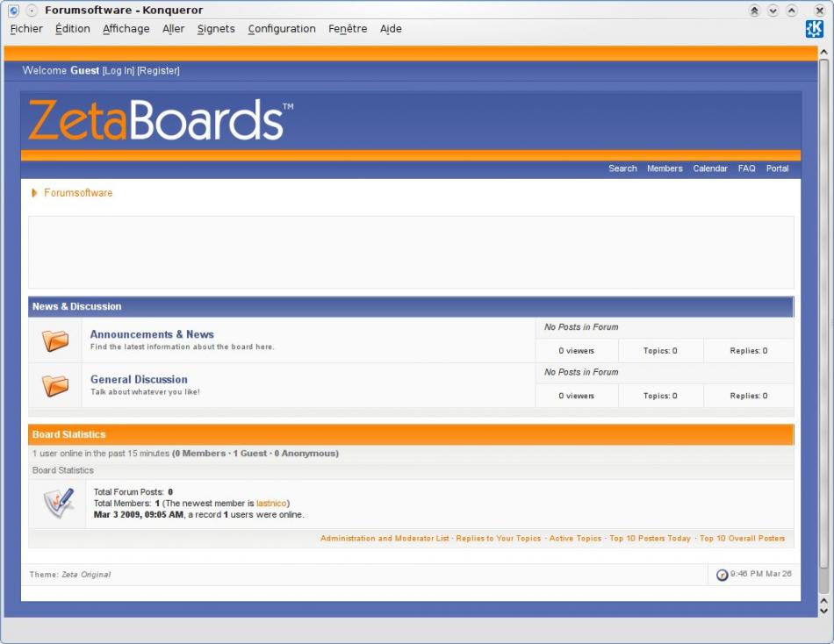Open the Aide menu

(x=391, y=29)
